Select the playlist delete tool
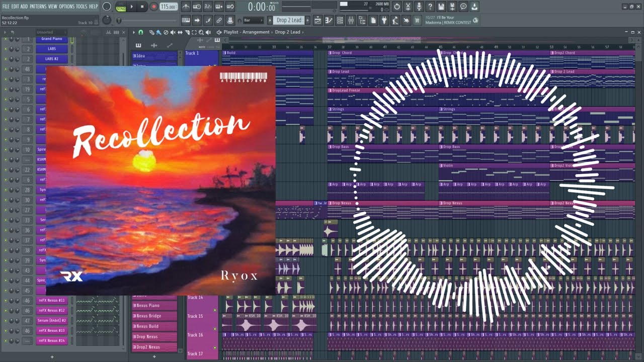Image resolution: width=644 pixels, height=362 pixels. (166, 32)
